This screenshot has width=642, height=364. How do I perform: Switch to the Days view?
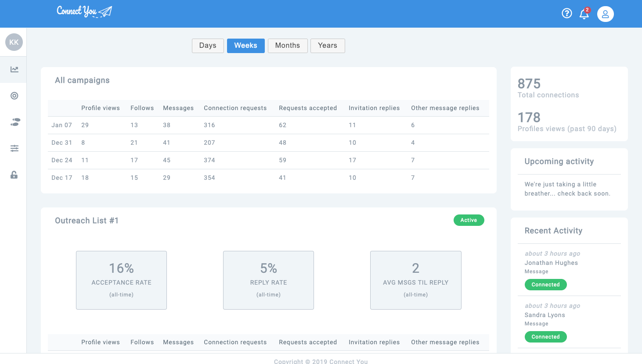click(x=208, y=46)
